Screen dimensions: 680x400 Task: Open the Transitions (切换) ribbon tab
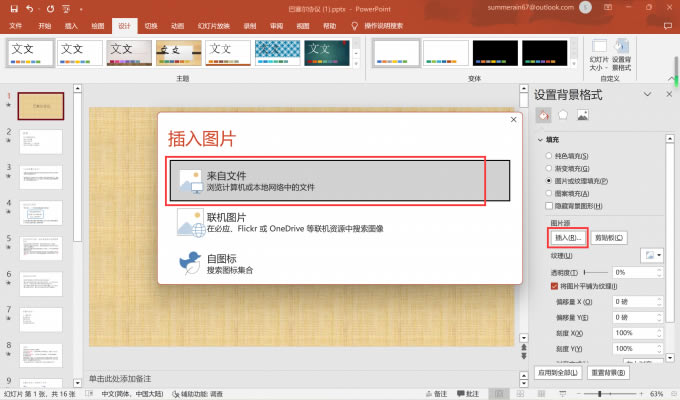click(150, 25)
